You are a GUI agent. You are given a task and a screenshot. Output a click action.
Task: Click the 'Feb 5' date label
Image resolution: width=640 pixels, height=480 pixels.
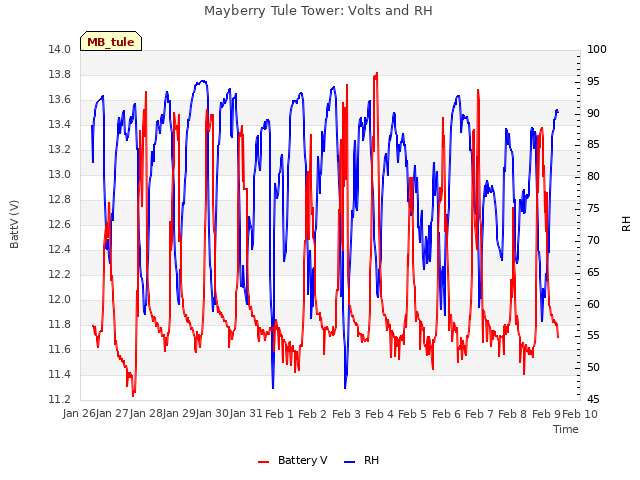coord(413,414)
